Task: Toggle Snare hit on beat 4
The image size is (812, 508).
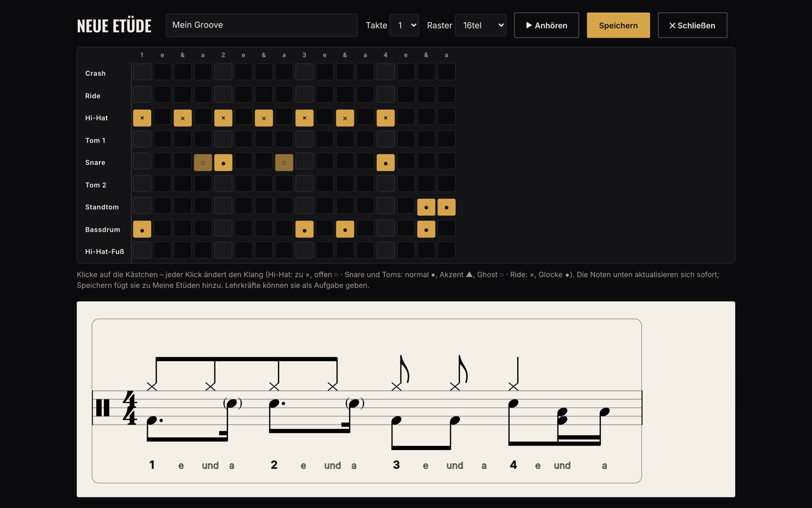Action: [386, 163]
